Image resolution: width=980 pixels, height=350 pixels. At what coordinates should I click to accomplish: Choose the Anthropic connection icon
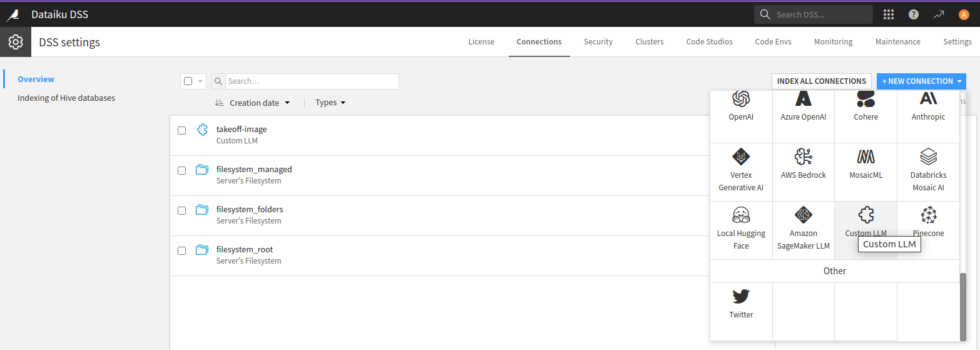point(928,99)
